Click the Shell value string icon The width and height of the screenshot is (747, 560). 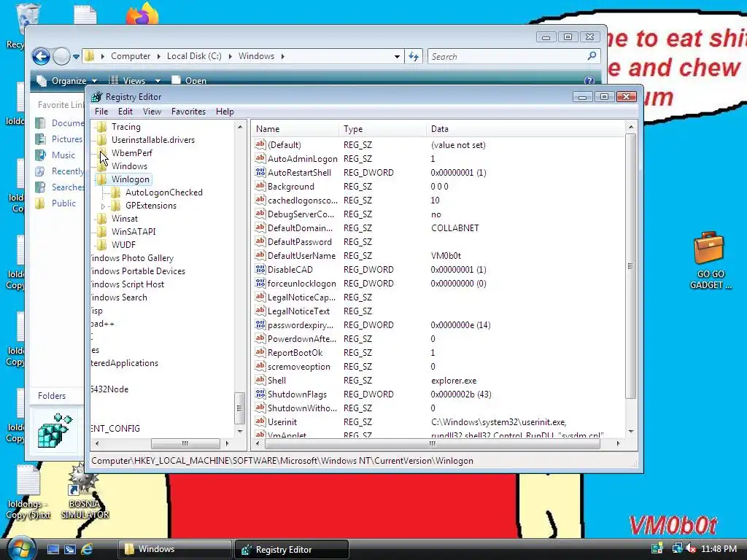pos(260,380)
